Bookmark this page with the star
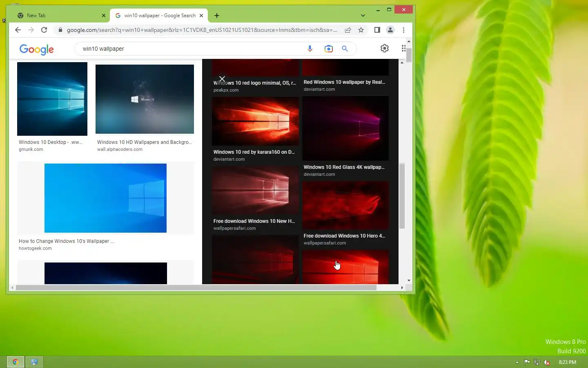 point(361,30)
